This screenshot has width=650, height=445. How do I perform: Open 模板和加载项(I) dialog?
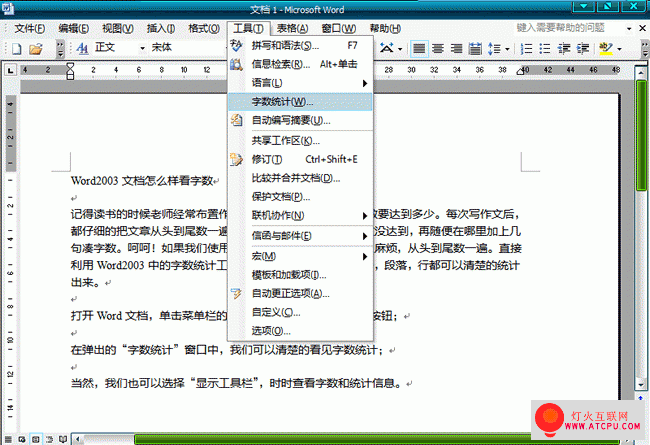(301, 275)
